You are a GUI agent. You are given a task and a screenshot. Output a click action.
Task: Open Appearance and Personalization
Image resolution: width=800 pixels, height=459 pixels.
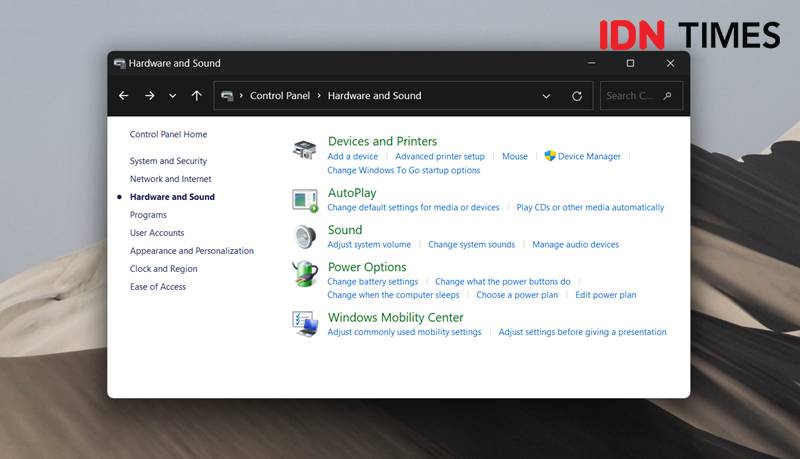(x=192, y=251)
